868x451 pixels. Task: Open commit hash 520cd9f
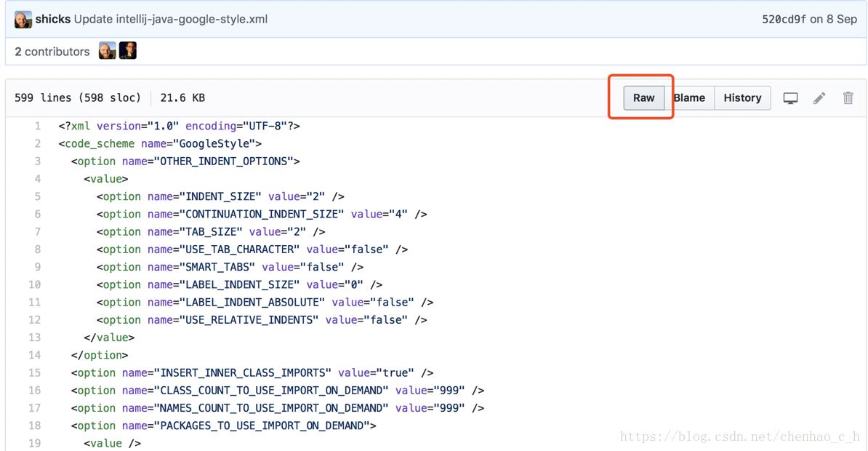[784, 20]
